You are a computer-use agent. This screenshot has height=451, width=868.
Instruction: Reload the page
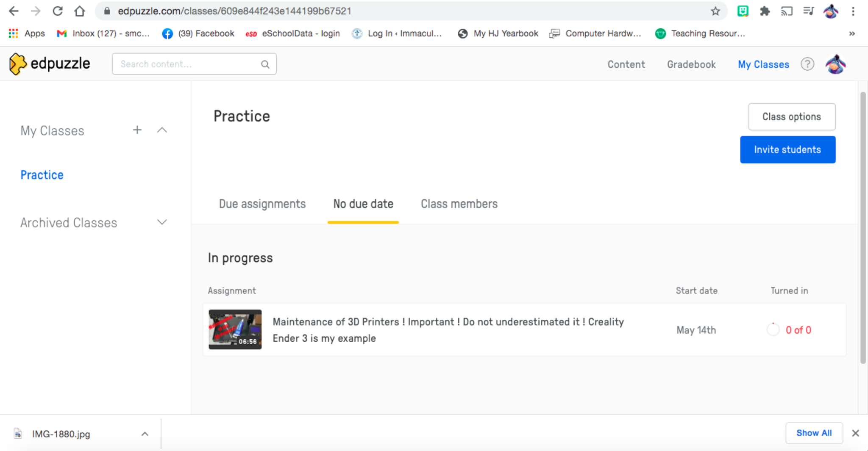(x=58, y=11)
